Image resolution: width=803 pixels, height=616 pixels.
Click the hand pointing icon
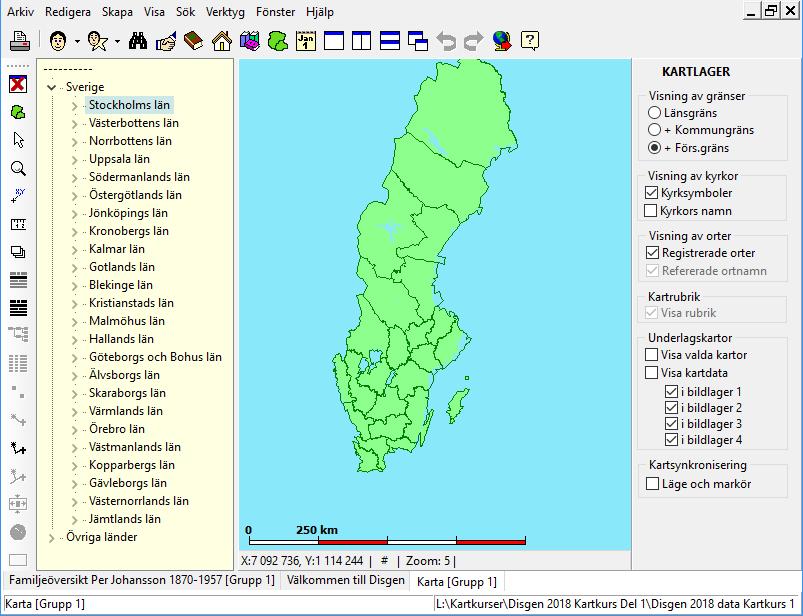(x=166, y=40)
